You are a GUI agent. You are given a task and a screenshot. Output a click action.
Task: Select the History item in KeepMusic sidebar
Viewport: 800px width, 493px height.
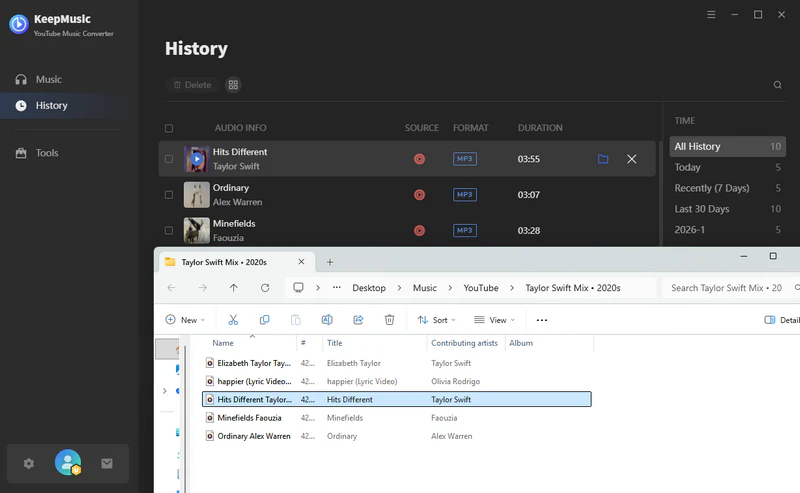pyautogui.click(x=64, y=106)
